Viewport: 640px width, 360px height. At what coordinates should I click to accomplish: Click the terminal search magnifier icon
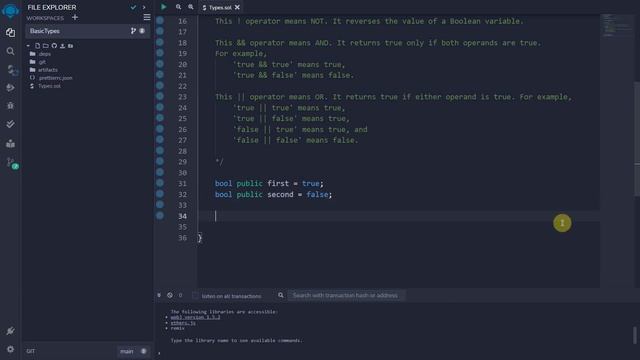click(x=281, y=295)
